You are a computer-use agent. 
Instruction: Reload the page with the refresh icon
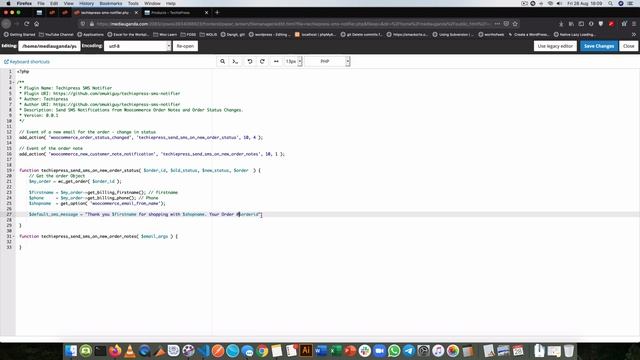(27, 24)
